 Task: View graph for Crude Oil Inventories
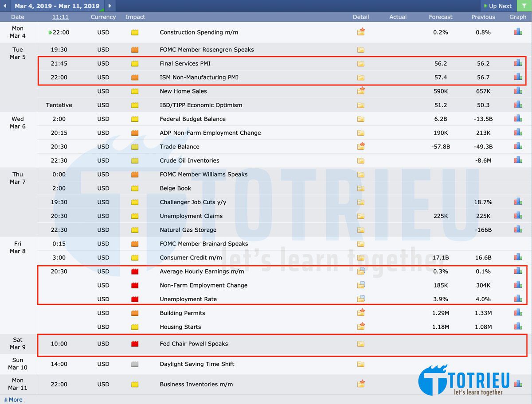[518, 160]
